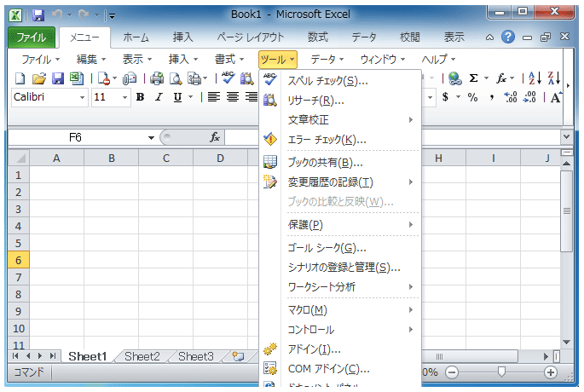
Task: Select シナリオの登録と管理 menu item
Action: coord(339,268)
